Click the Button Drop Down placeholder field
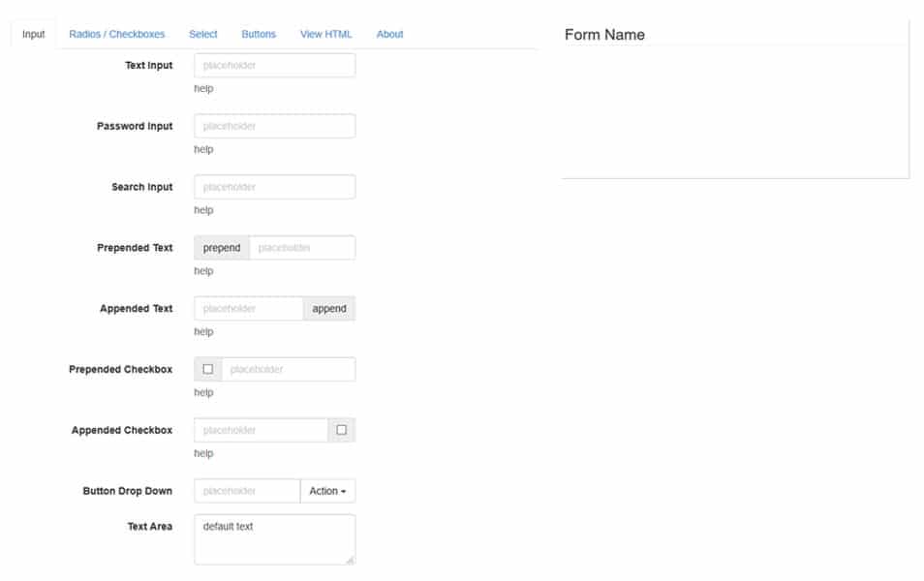Viewport: 924px width, 581px height. pos(247,490)
